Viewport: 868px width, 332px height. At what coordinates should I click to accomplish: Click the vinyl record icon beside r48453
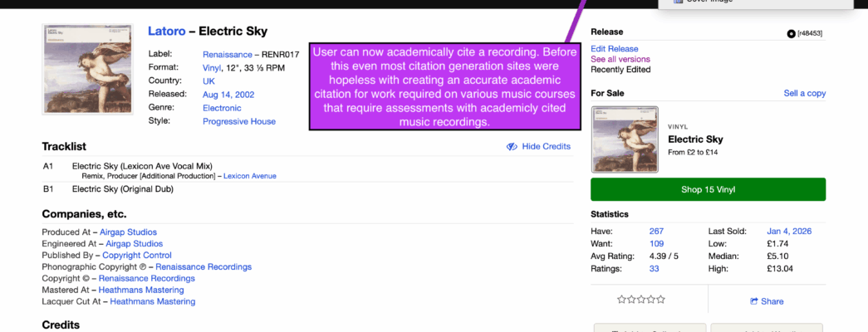coord(791,33)
